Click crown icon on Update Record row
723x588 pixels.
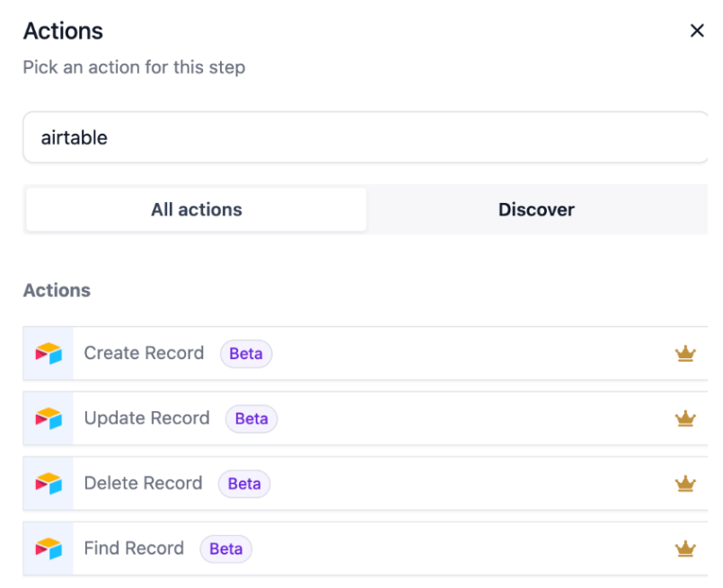click(x=685, y=418)
